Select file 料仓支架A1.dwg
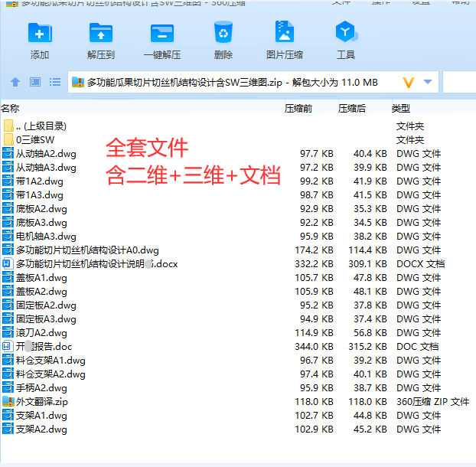The height and width of the screenshot is (467, 476). coord(51,361)
